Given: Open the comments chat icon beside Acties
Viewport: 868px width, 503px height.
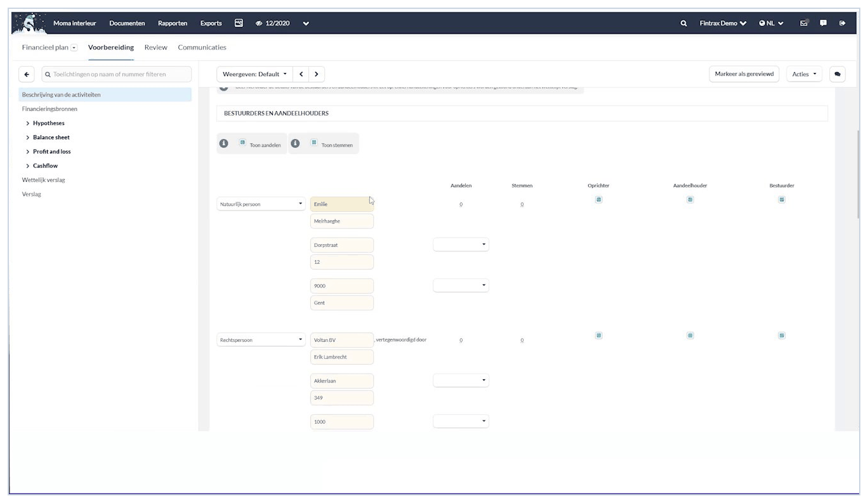Looking at the screenshot, I should click(x=837, y=74).
